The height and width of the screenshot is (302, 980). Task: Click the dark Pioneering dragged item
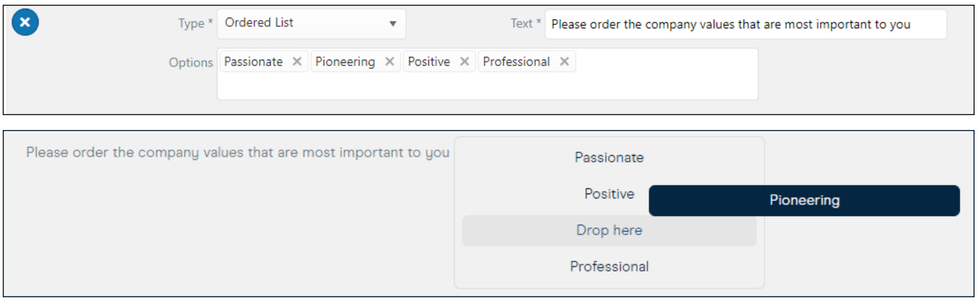804,200
